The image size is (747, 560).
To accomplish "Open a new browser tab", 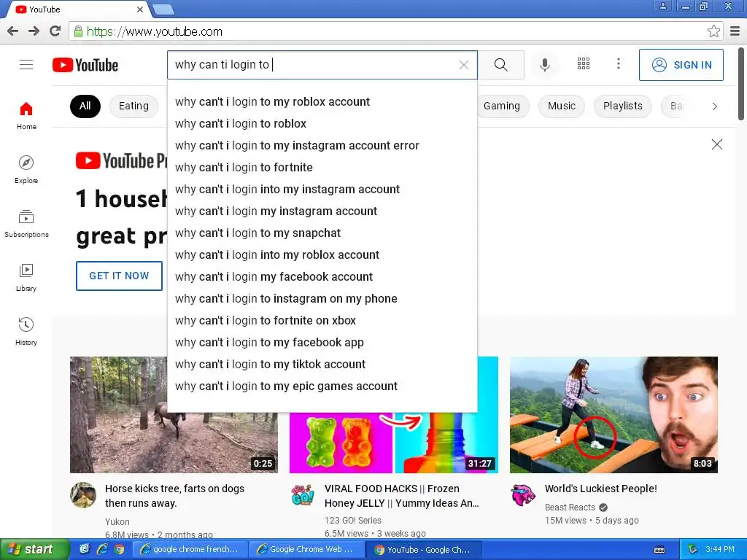I will [163, 9].
